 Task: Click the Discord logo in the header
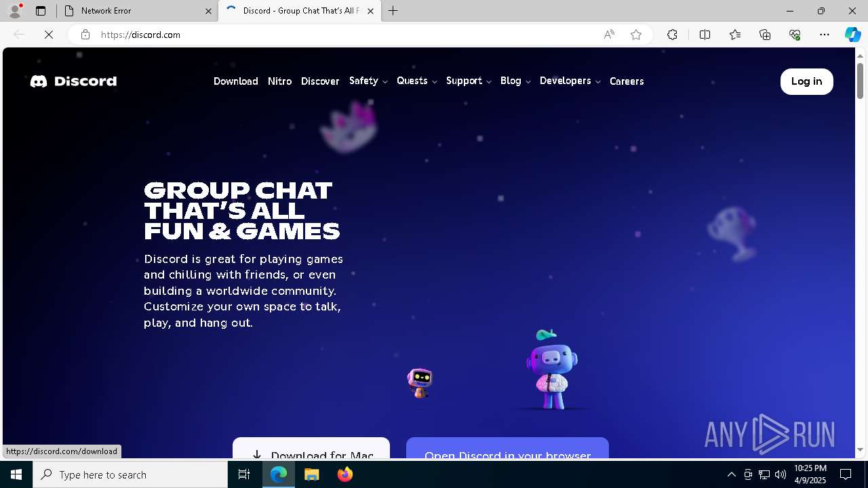73,81
